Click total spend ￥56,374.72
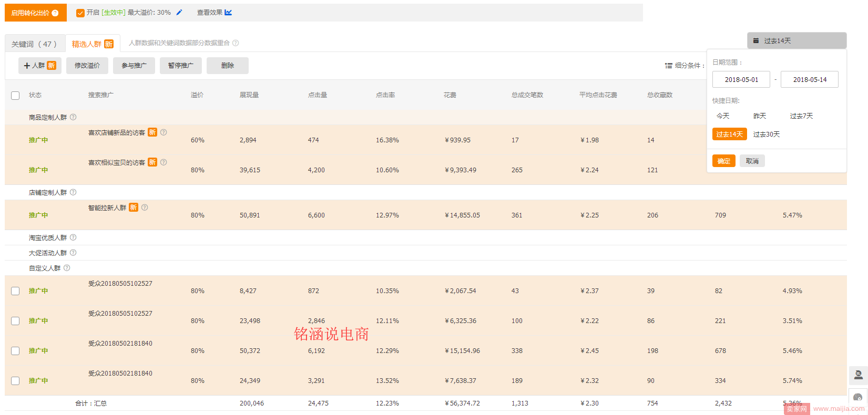 462,403
